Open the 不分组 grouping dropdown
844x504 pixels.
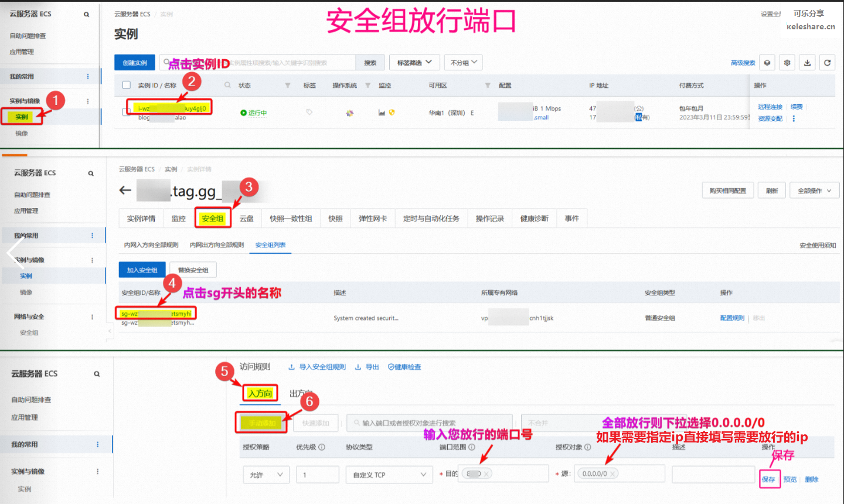click(x=463, y=63)
